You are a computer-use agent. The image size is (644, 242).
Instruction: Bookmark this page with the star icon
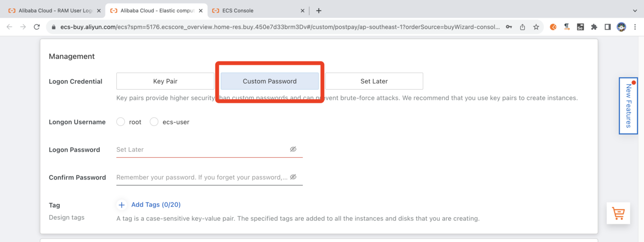pos(536,27)
